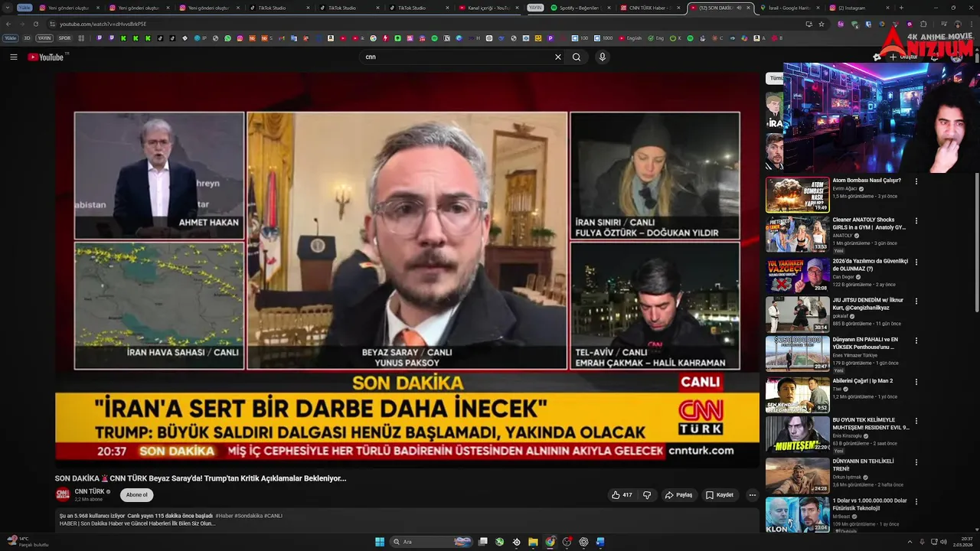Open JIU JITSU DENEDİM video thumbnail
Image resolution: width=980 pixels, height=551 pixels.
797,315
